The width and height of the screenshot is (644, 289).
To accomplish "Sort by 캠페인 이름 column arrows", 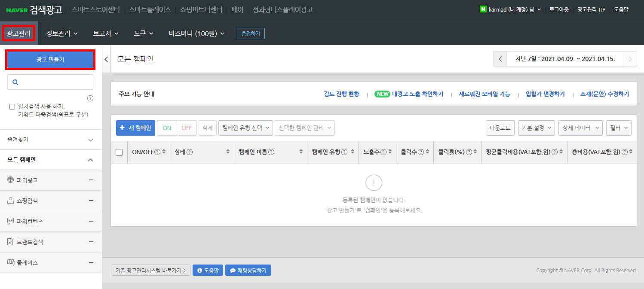I will pos(301,152).
